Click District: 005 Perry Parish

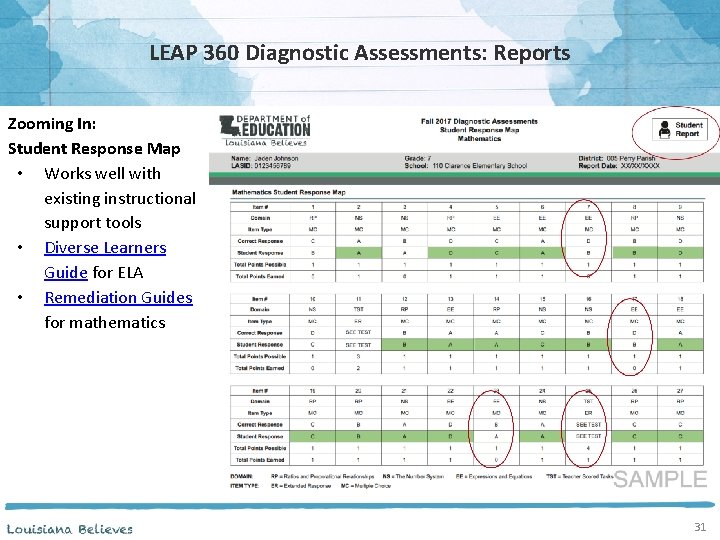[617, 158]
